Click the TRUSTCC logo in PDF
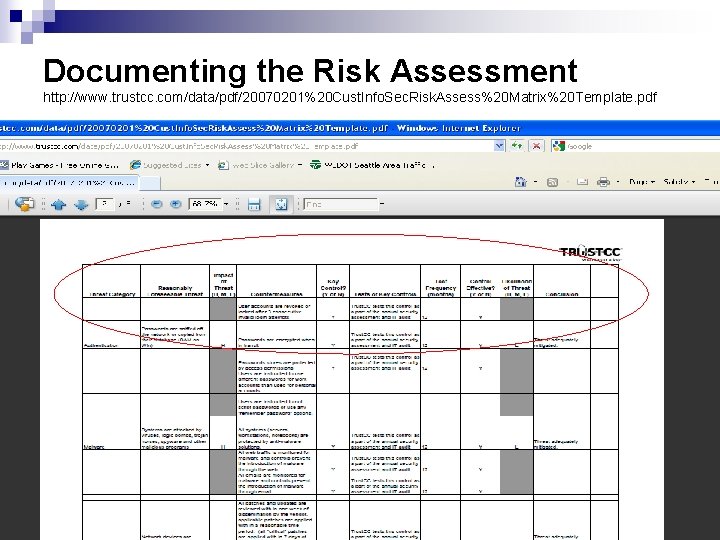The height and width of the screenshot is (540, 720). (591, 253)
